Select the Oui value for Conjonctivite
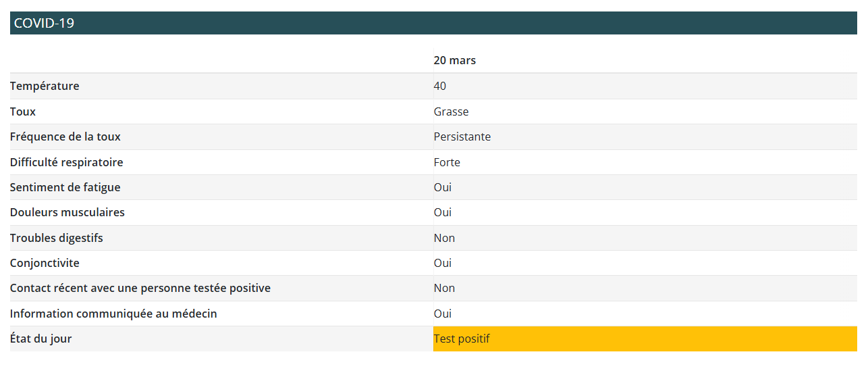The image size is (868, 371). point(443,263)
